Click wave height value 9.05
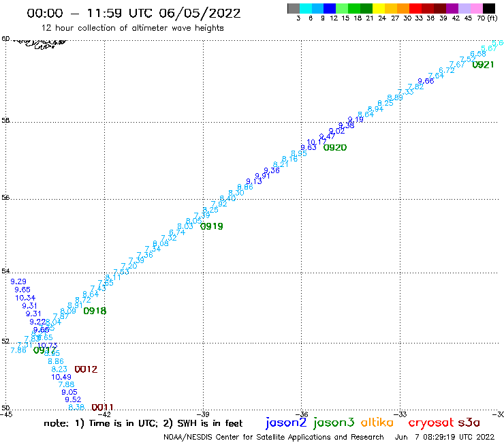Screen dimensions: 504x443 [69, 392]
